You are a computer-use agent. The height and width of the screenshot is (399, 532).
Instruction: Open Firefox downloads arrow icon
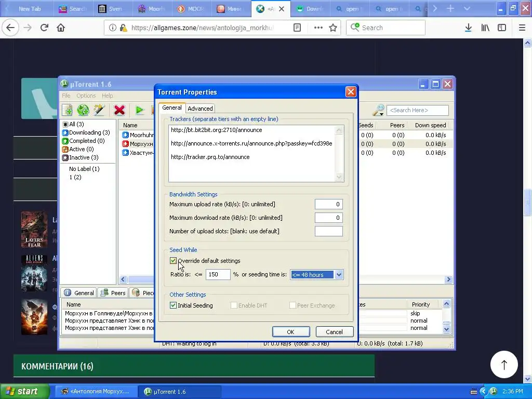468,28
